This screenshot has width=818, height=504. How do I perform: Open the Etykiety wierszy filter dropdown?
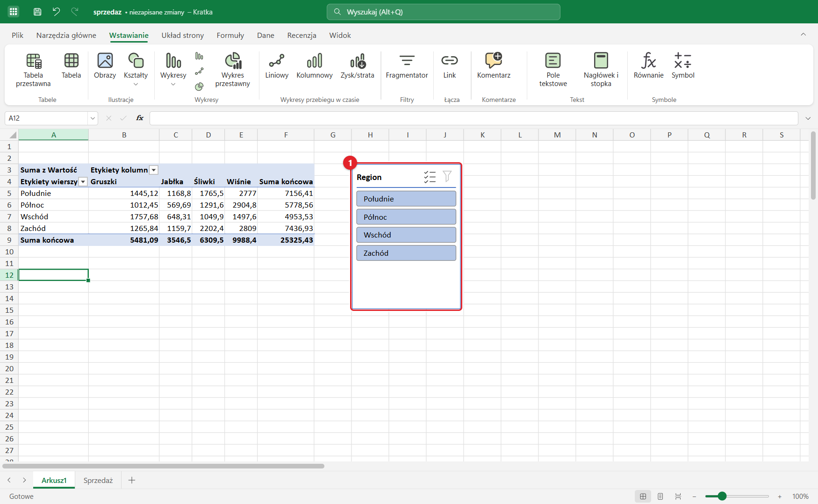[x=83, y=182]
